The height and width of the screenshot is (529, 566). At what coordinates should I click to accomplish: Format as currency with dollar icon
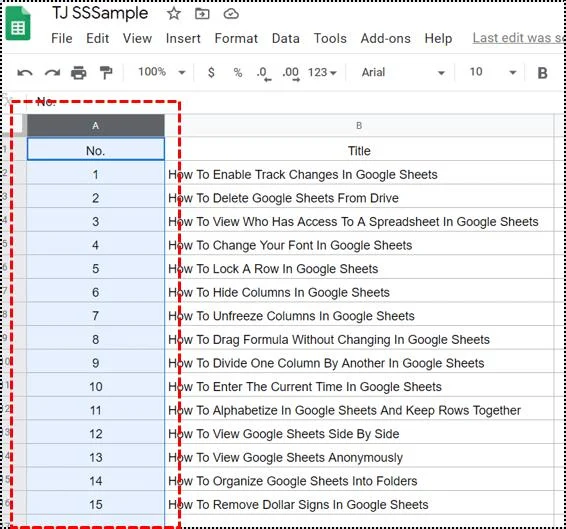point(212,72)
